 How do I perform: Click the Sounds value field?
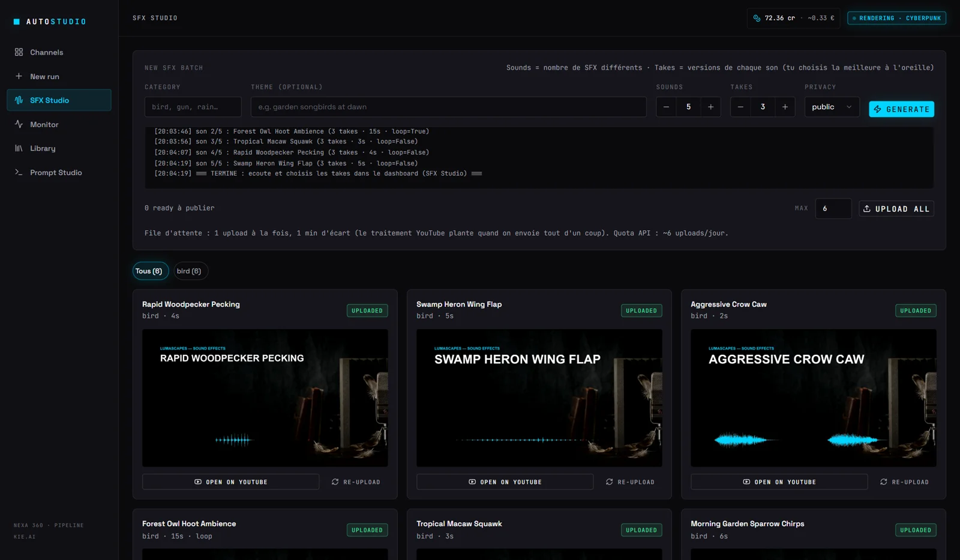pyautogui.click(x=688, y=107)
